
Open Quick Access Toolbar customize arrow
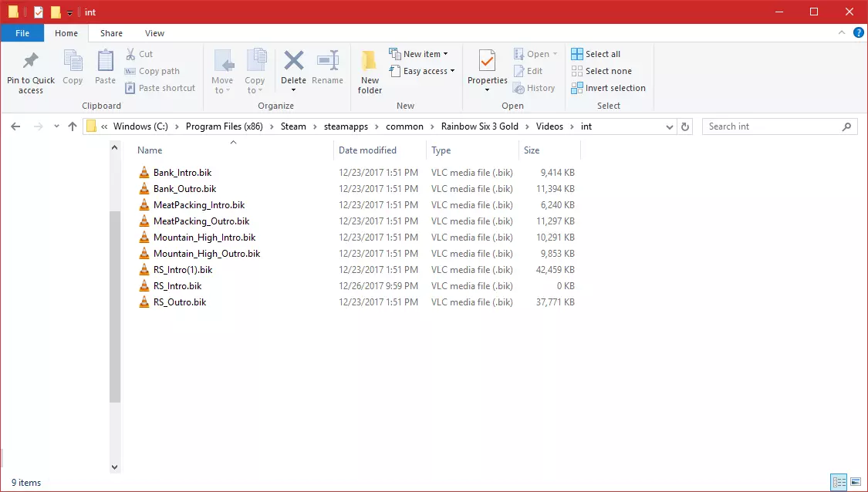click(x=69, y=12)
